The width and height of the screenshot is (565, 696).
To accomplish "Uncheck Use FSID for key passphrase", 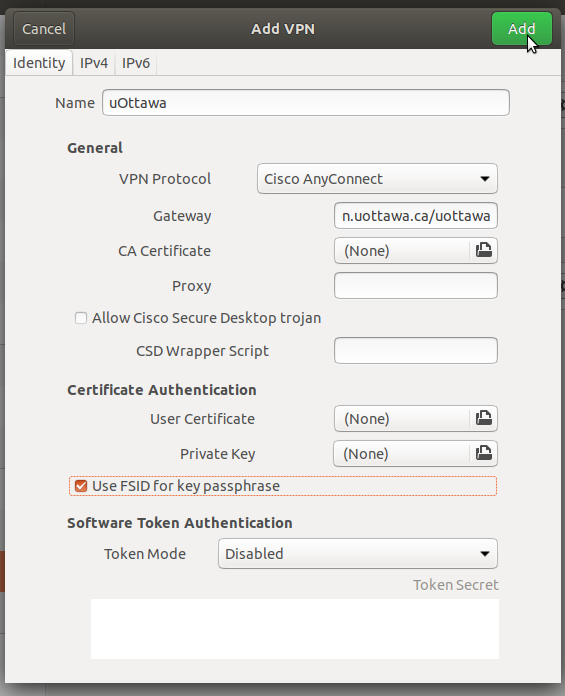I will click(x=81, y=486).
